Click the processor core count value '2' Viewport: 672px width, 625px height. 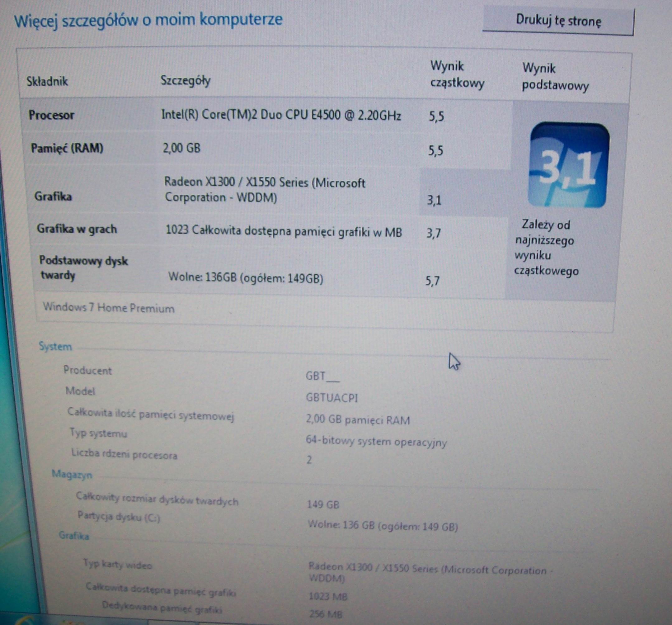click(x=309, y=460)
